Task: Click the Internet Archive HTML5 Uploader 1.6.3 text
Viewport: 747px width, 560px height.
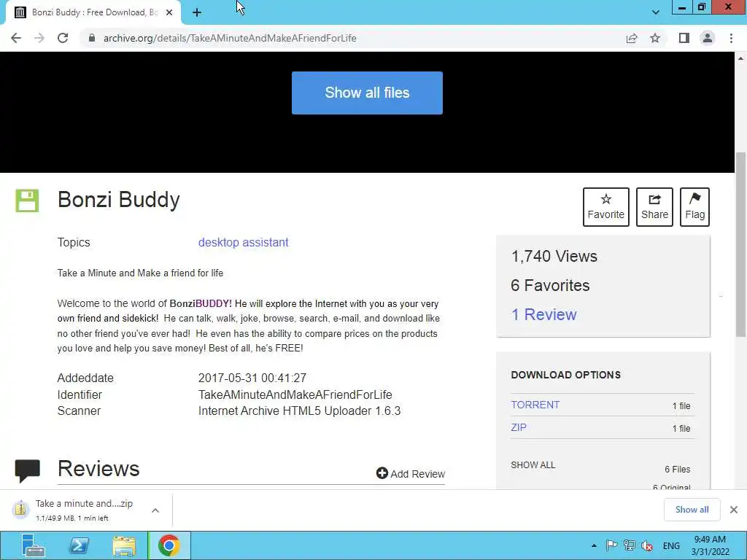Action: [x=299, y=411]
